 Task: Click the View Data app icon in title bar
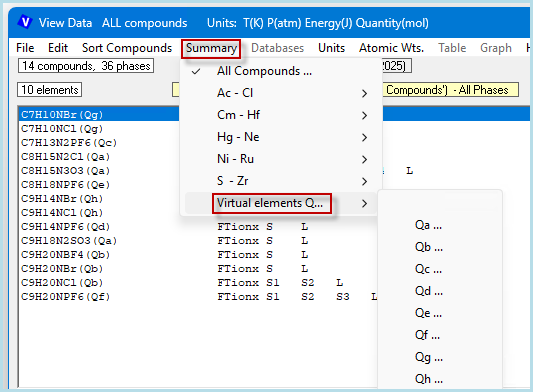point(25,22)
